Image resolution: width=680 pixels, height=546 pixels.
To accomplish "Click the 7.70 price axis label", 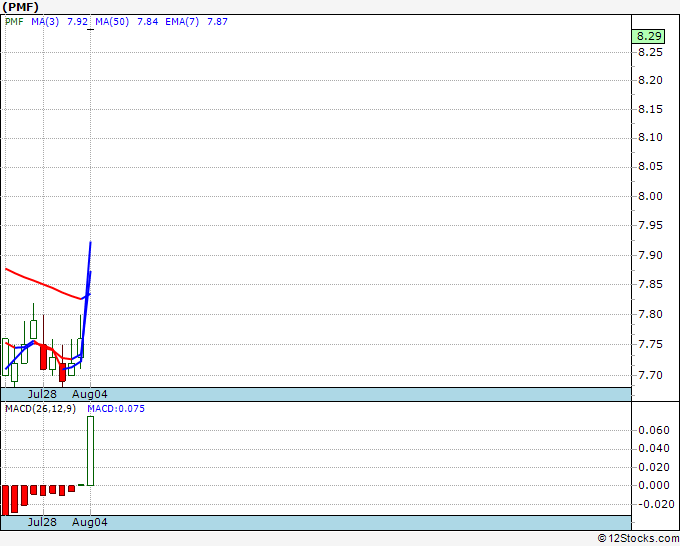I will coord(651,375).
